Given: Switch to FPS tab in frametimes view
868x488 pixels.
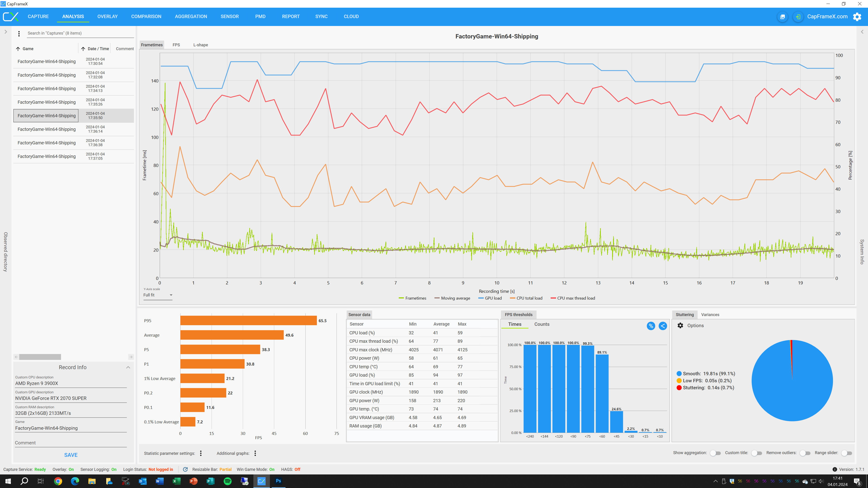Looking at the screenshot, I should [177, 45].
